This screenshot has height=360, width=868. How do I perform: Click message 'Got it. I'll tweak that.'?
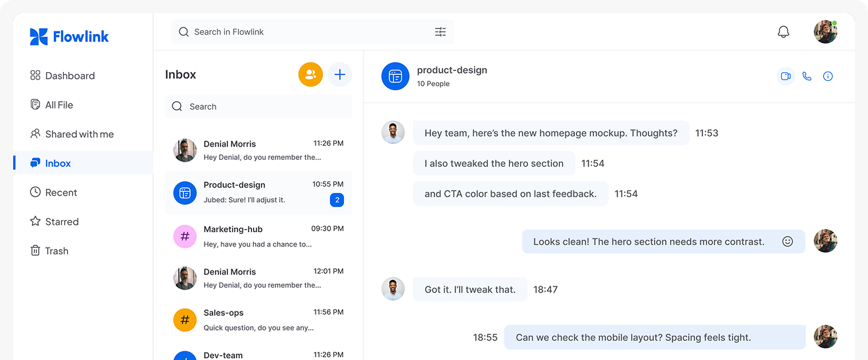(470, 290)
